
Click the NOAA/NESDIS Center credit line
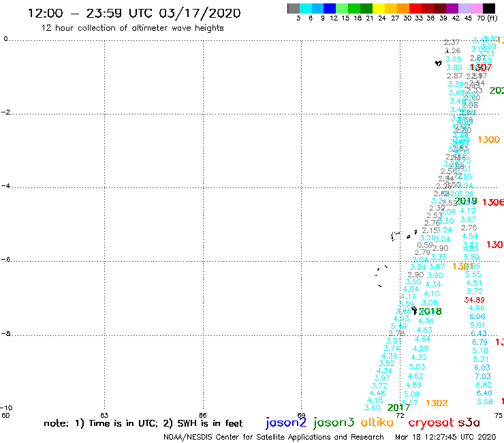coord(274,437)
